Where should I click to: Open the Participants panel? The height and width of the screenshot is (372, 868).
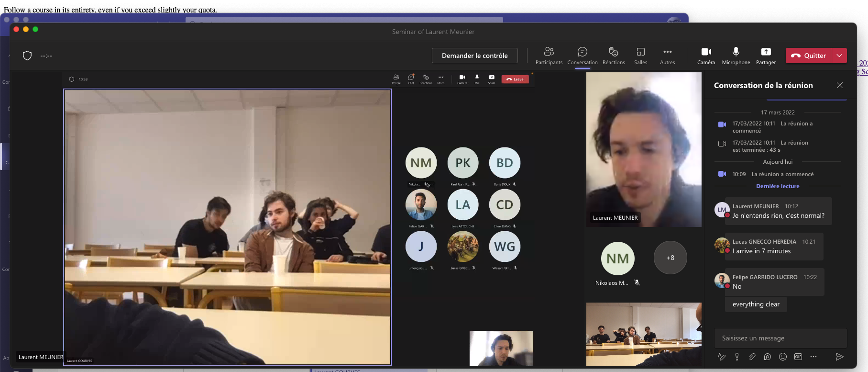(549, 56)
